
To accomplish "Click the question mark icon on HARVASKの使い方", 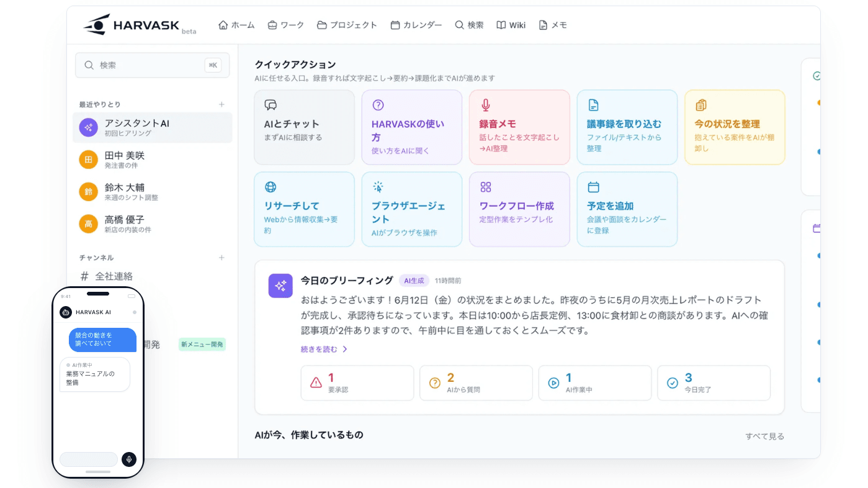I will (378, 105).
